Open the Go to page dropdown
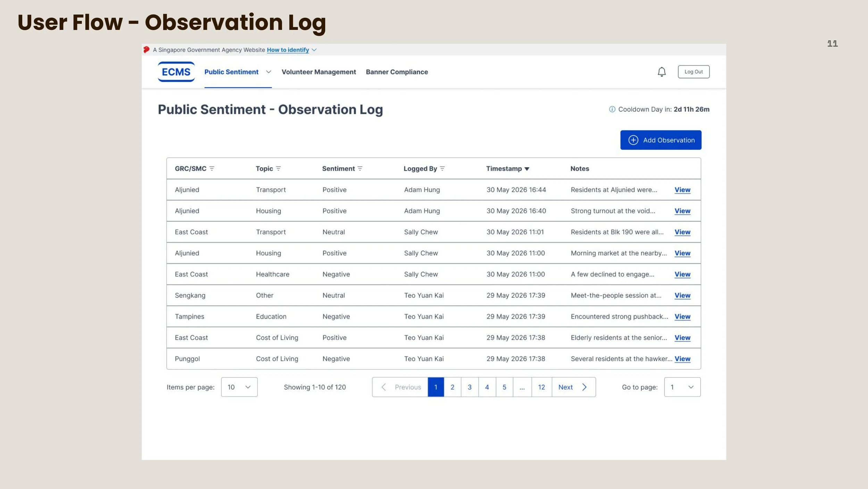 [682, 387]
